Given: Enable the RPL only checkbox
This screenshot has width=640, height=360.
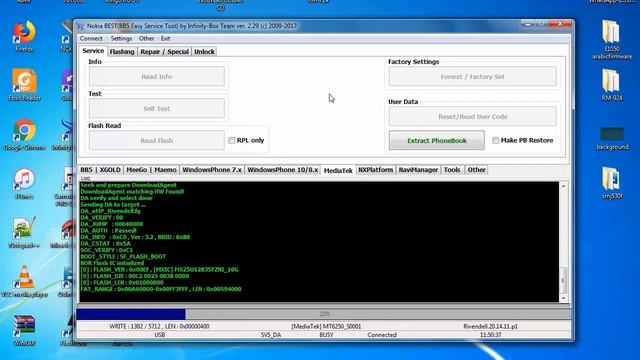Looking at the screenshot, I should (x=231, y=140).
